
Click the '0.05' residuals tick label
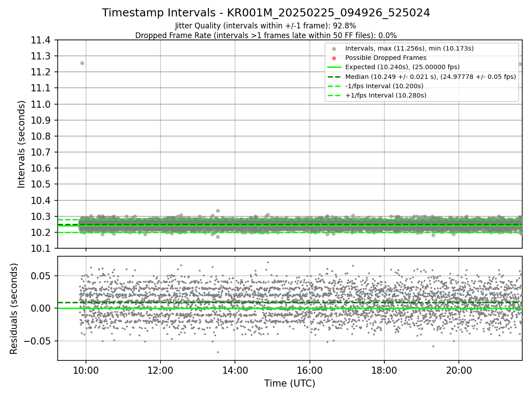tap(40, 276)
